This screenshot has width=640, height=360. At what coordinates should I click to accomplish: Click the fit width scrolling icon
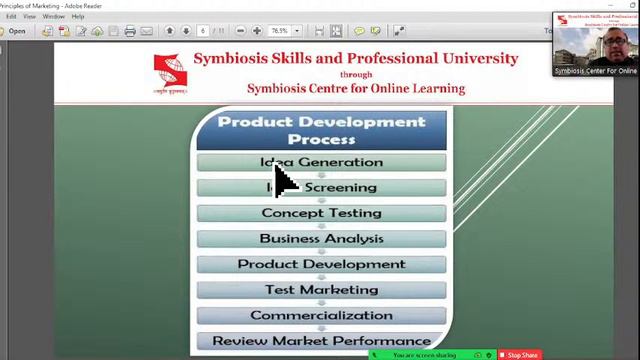(319, 31)
